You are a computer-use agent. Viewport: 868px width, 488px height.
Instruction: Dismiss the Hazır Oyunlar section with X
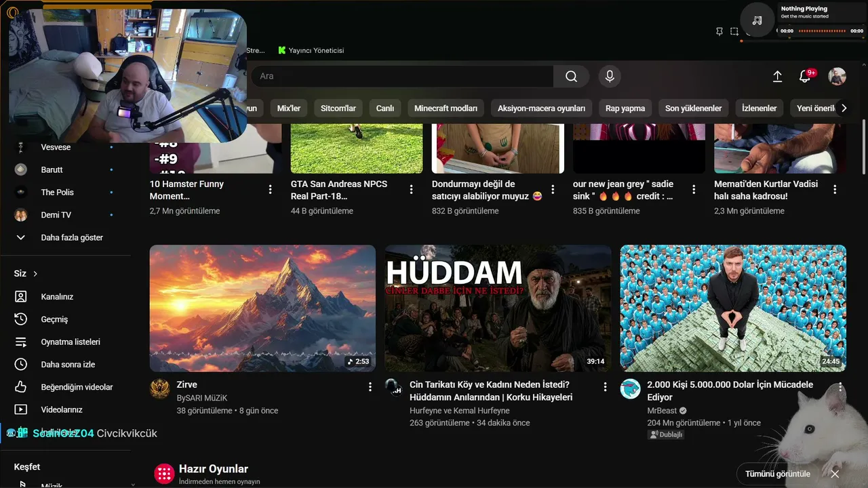[x=835, y=474]
